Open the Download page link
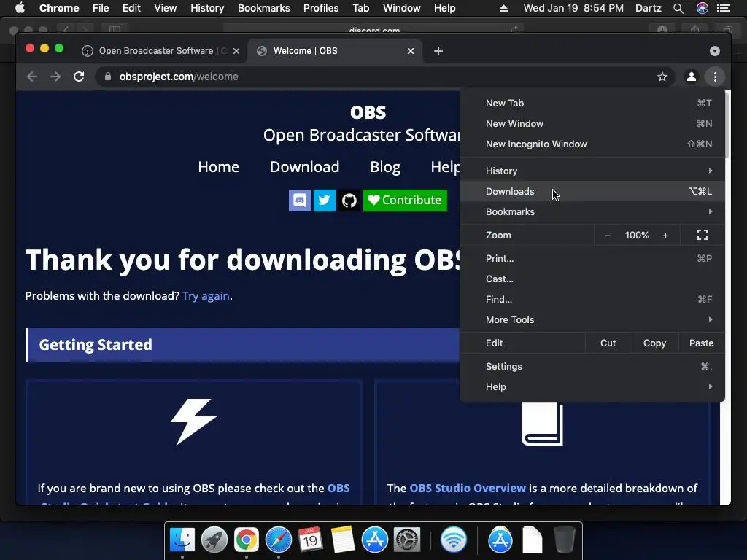The height and width of the screenshot is (560, 747). 304,167
